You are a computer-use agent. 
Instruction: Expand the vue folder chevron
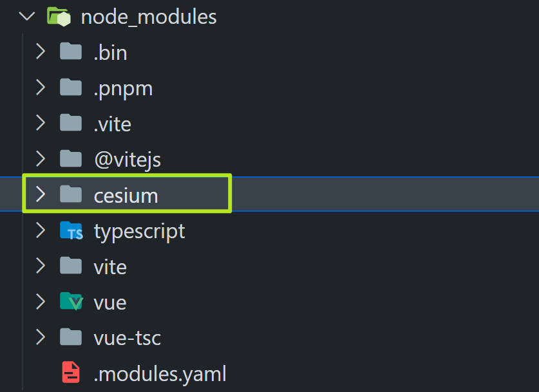tap(41, 301)
